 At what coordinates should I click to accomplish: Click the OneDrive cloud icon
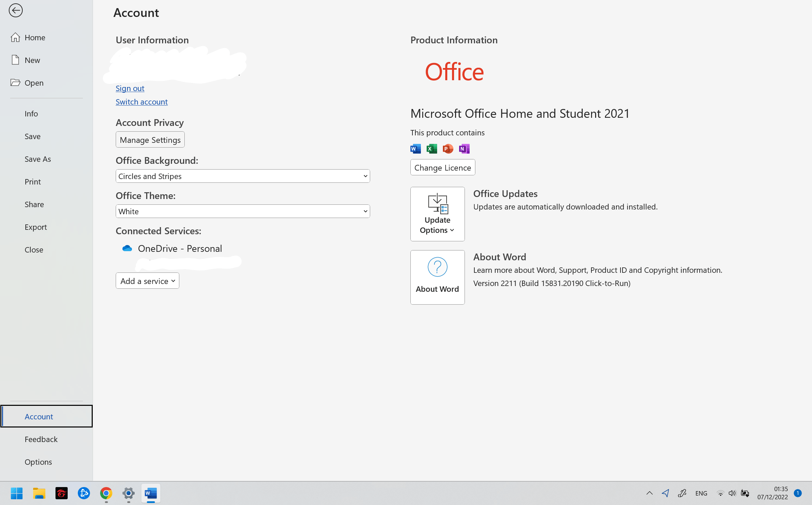coord(127,248)
